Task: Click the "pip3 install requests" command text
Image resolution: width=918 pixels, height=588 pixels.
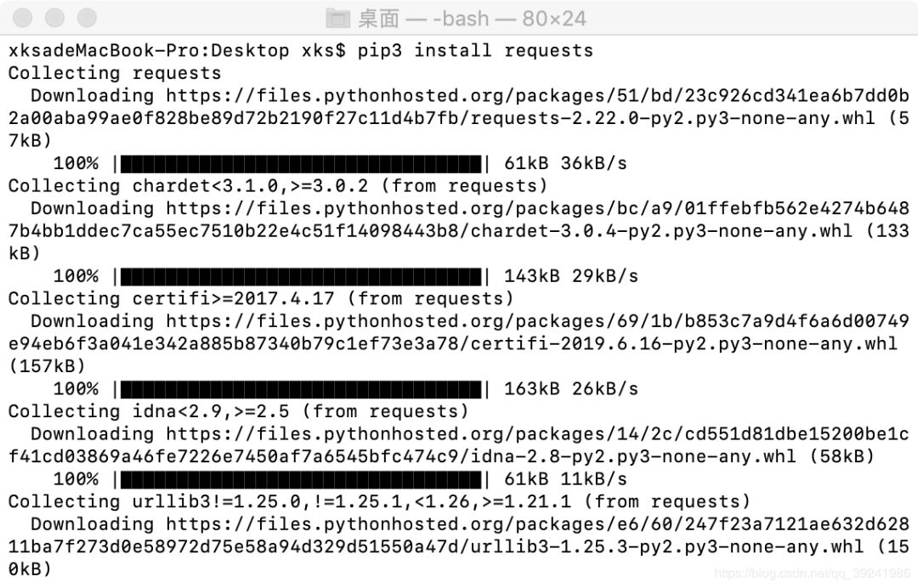Action: (x=475, y=50)
